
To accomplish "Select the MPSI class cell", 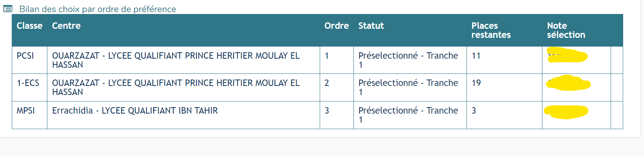I will pyautogui.click(x=26, y=111).
